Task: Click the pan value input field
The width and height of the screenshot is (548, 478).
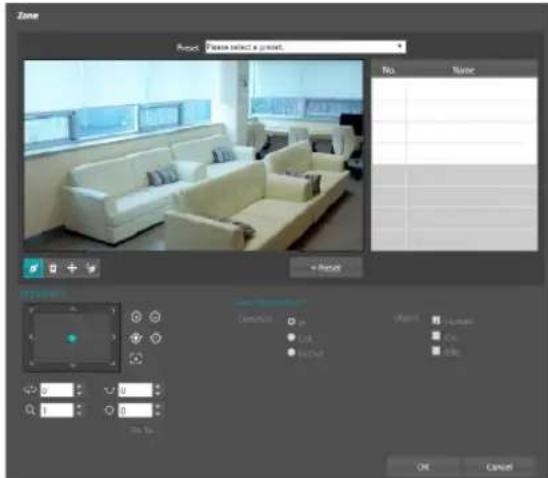Action: pos(57,390)
